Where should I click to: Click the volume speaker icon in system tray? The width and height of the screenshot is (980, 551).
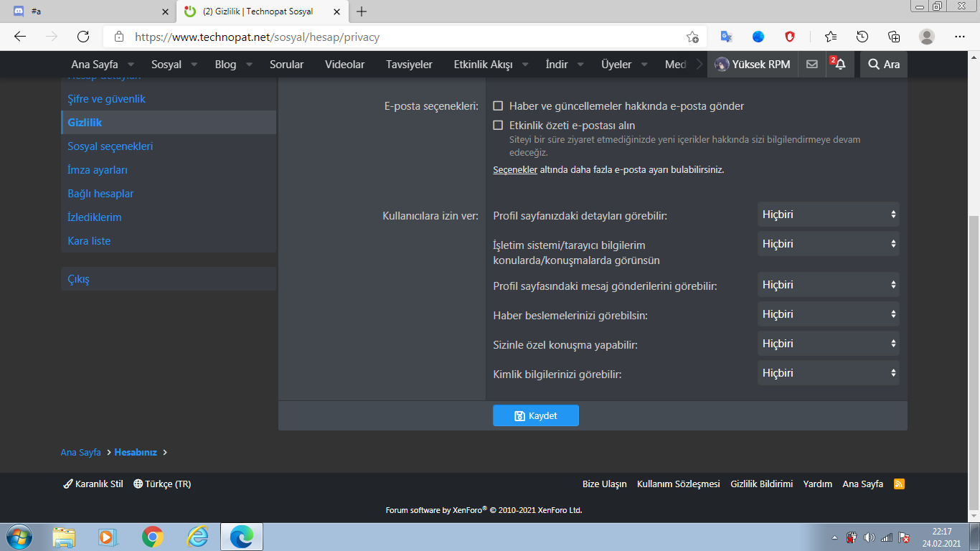point(870,537)
